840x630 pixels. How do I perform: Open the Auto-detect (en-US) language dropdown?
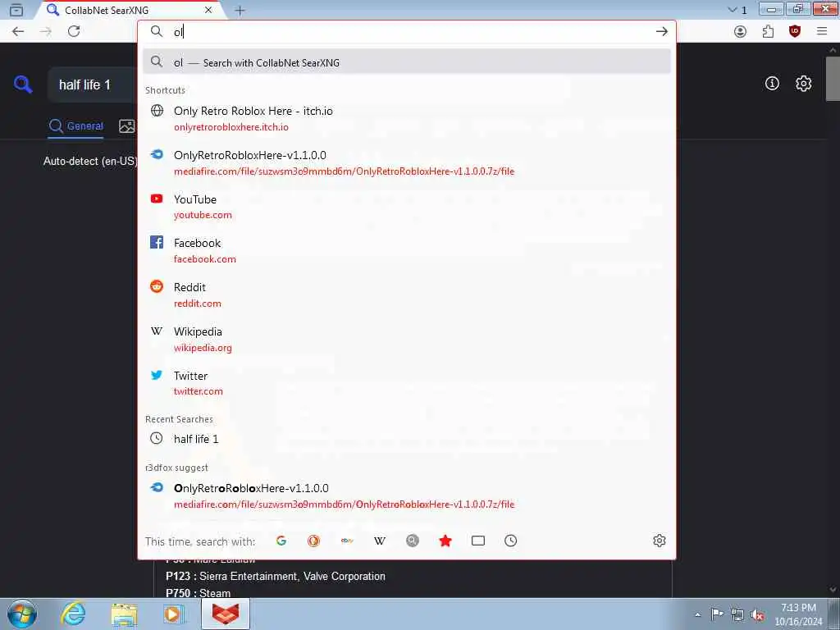90,162
